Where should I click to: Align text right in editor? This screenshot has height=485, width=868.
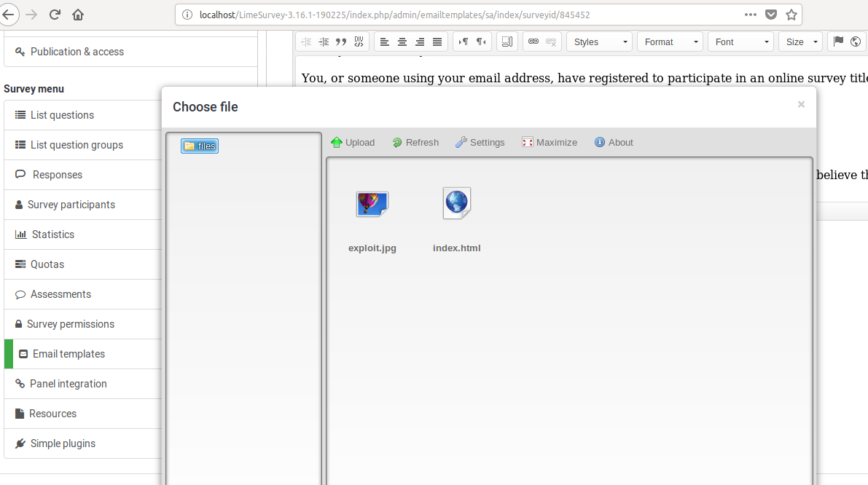pyautogui.click(x=421, y=42)
